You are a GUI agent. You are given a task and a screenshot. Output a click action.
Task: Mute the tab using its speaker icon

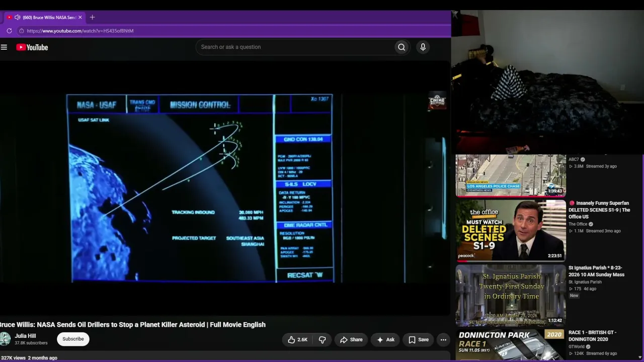click(17, 17)
